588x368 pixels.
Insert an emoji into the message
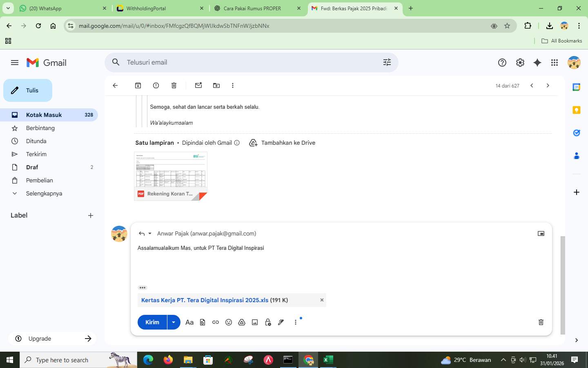pyautogui.click(x=228, y=322)
